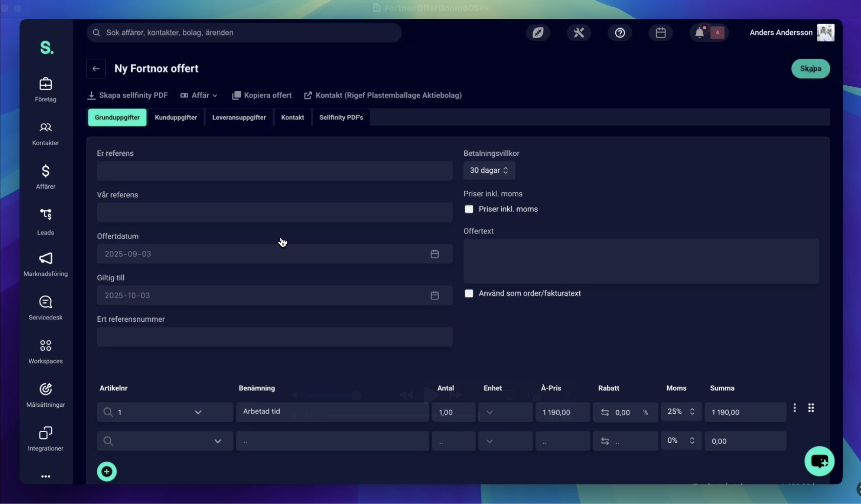This screenshot has height=504, width=861.
Task: Open the chat bubble in bottom corner
Action: point(820,461)
